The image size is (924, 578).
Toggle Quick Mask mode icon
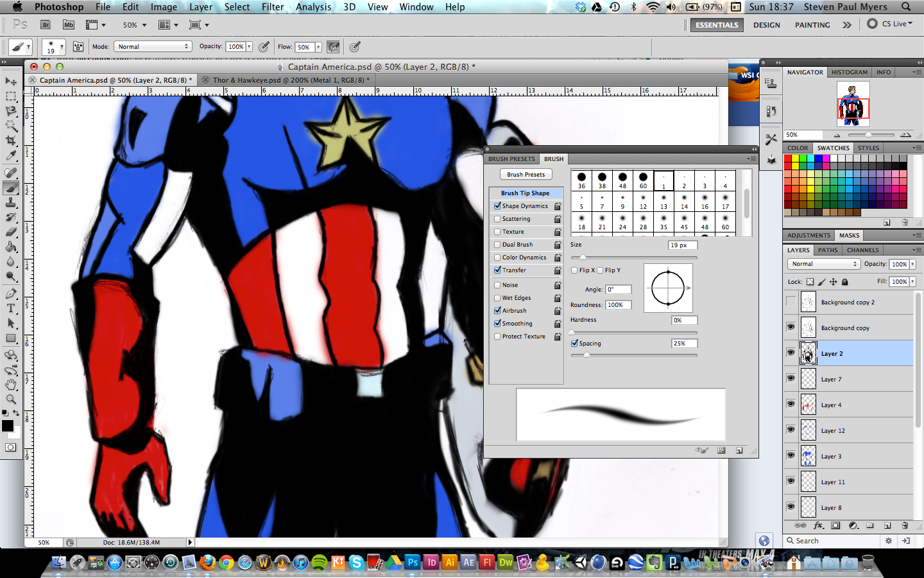click(11, 448)
